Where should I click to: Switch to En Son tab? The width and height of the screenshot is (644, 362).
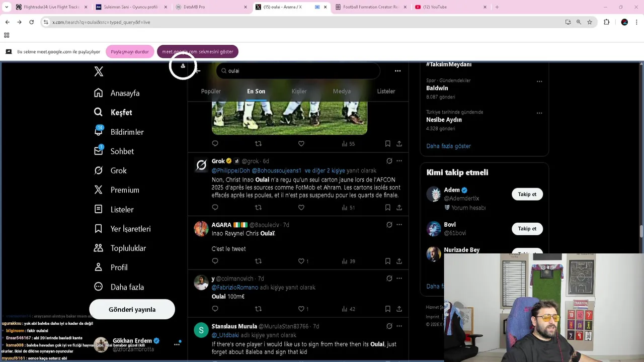256,92
